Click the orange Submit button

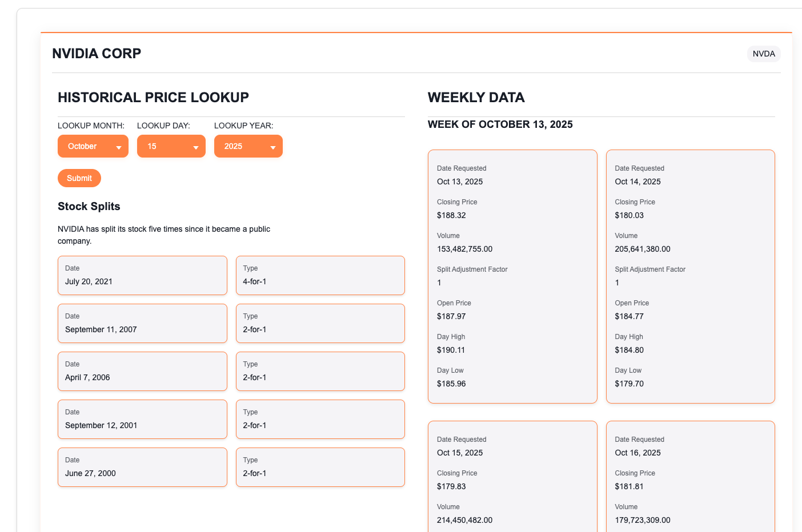coord(79,178)
